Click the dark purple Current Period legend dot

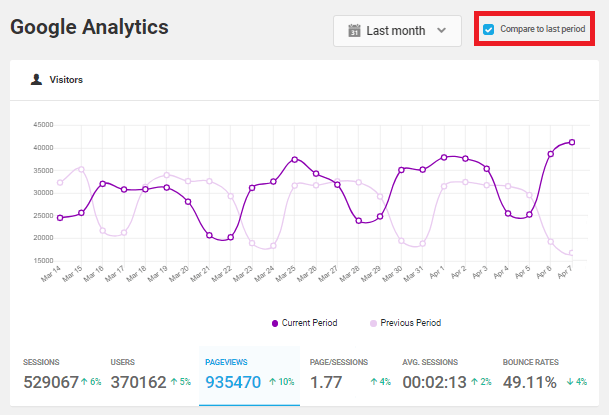[275, 323]
